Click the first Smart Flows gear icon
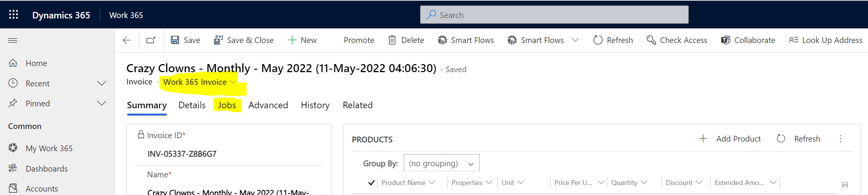This screenshot has height=195, width=868. click(442, 40)
